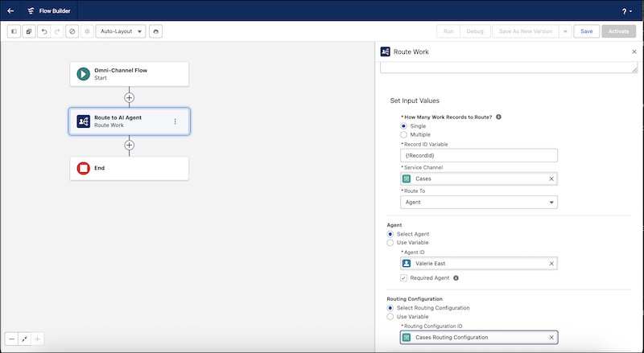The image size is (644, 353).
Task: Click the back arrow in header
Action: [x=10, y=11]
